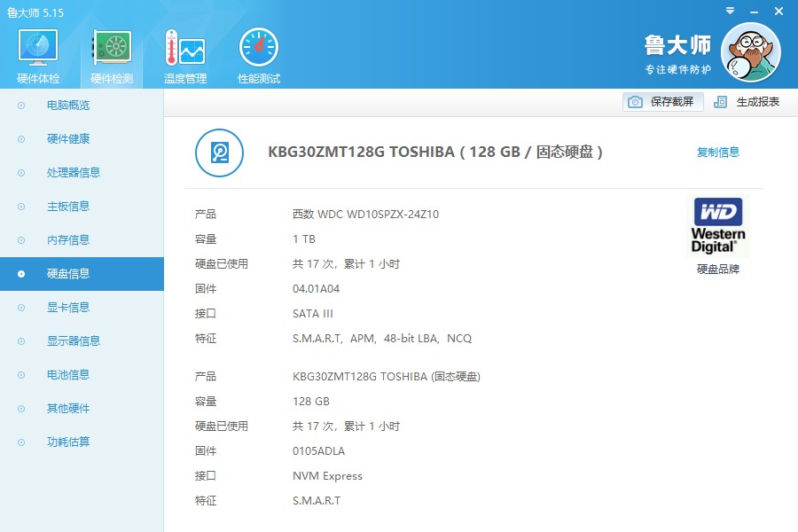The width and height of the screenshot is (798, 532).
Task: Open the title bar dropdown menu arrow
Action: tap(730, 11)
